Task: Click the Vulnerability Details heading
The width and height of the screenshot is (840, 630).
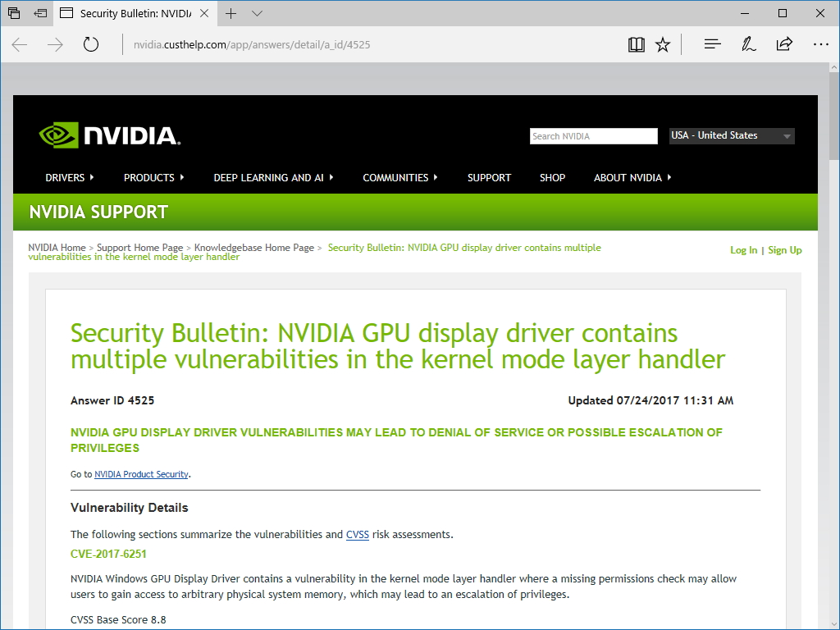Action: point(129,508)
